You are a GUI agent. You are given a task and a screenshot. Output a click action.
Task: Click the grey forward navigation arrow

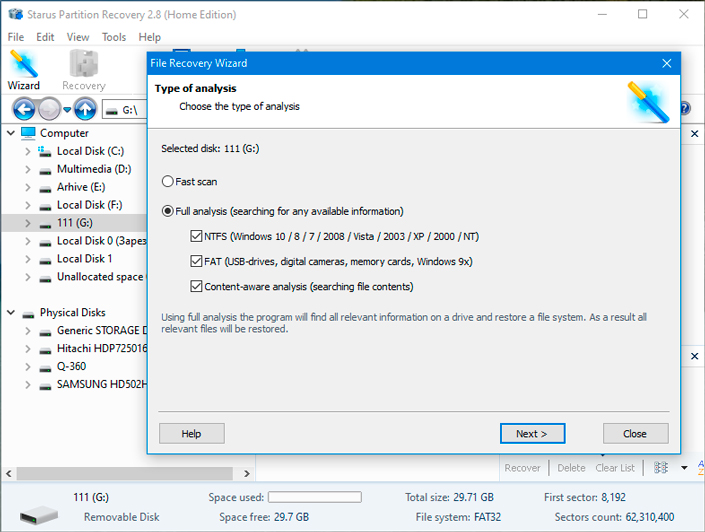(49, 109)
